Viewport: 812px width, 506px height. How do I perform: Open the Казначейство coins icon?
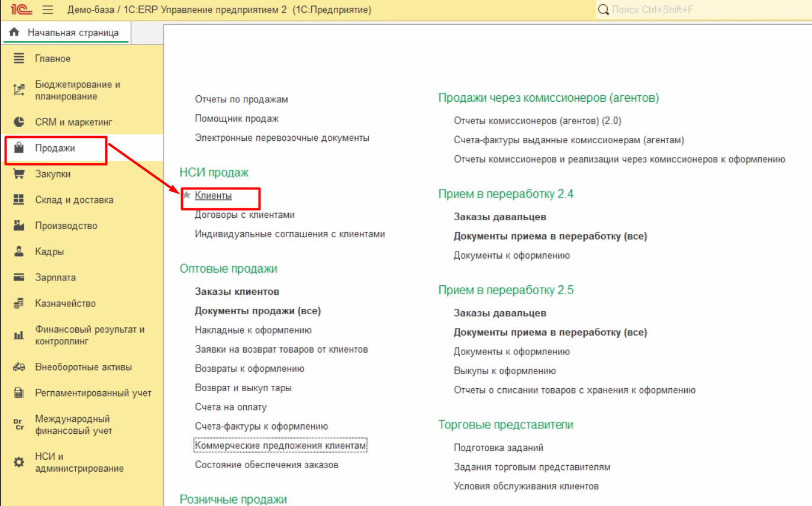point(19,304)
